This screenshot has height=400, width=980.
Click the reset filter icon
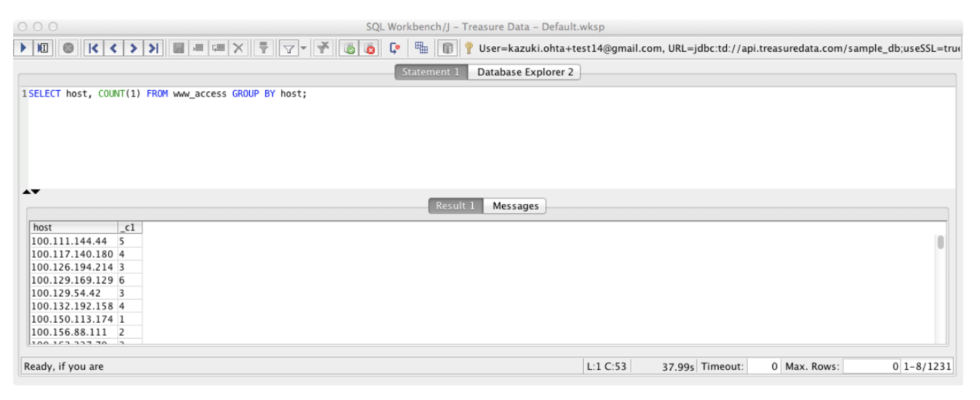[324, 48]
